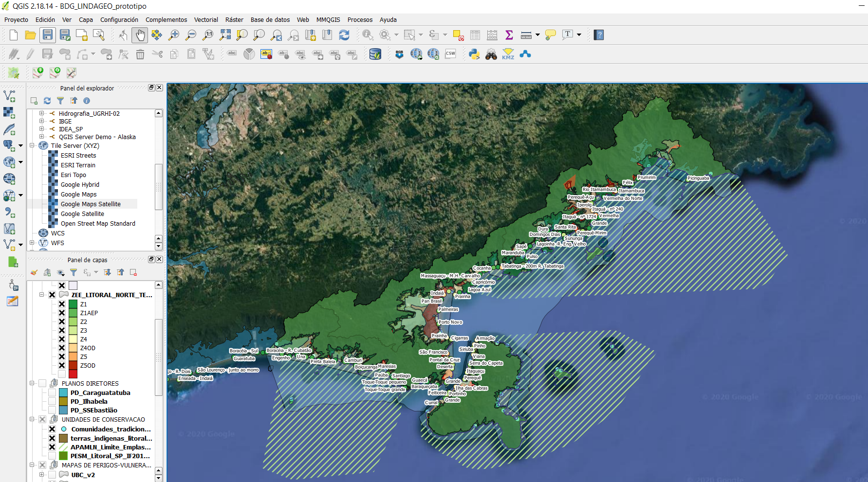Click the PD_Caraguatatuba color swatch
Viewport: 868px width, 482px height.
(63, 393)
